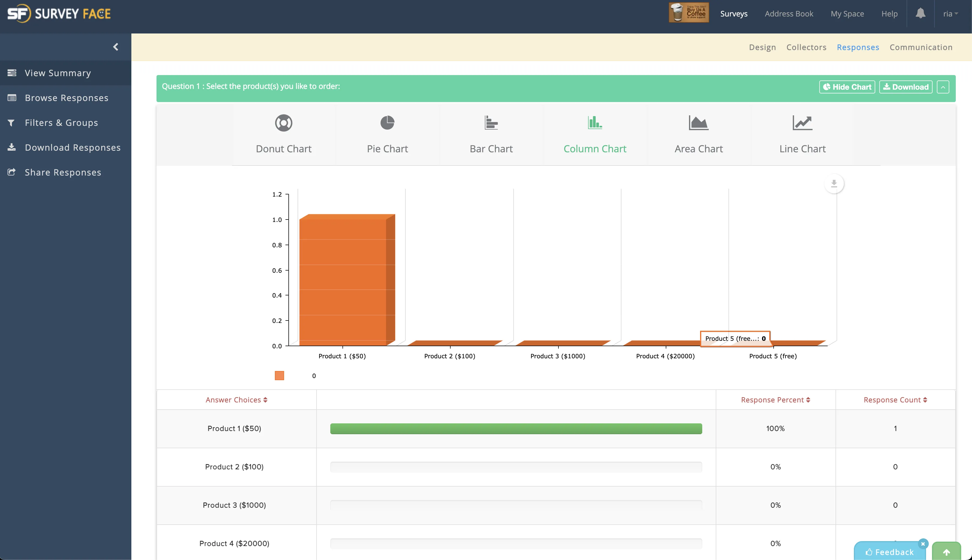This screenshot has width=972, height=560.
Task: Collapse the Question 1 panel
Action: point(943,87)
